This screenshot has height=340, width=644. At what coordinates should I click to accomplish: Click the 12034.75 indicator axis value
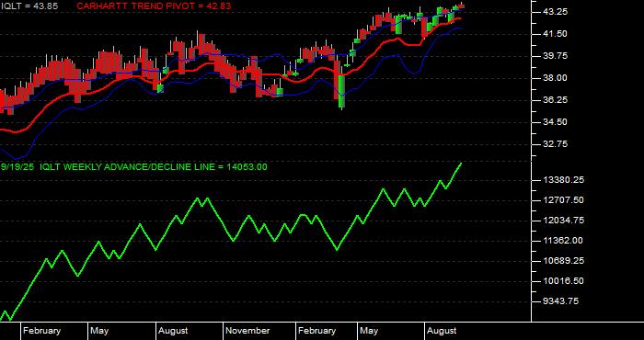coord(562,221)
